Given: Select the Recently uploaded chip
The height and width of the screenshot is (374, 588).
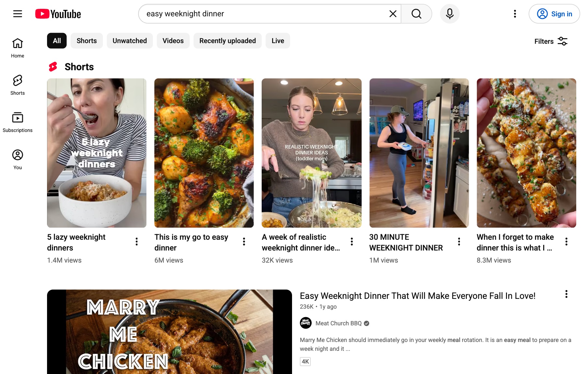Looking at the screenshot, I should point(228,41).
